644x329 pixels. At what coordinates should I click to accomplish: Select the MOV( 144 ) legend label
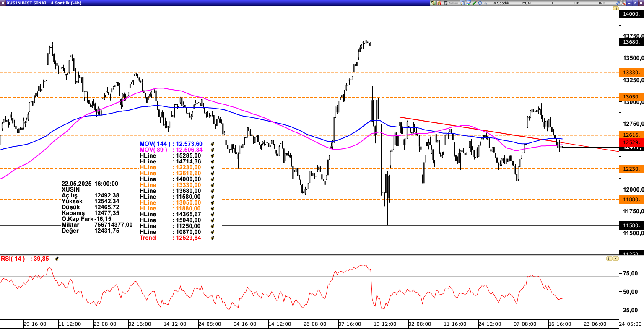point(155,144)
